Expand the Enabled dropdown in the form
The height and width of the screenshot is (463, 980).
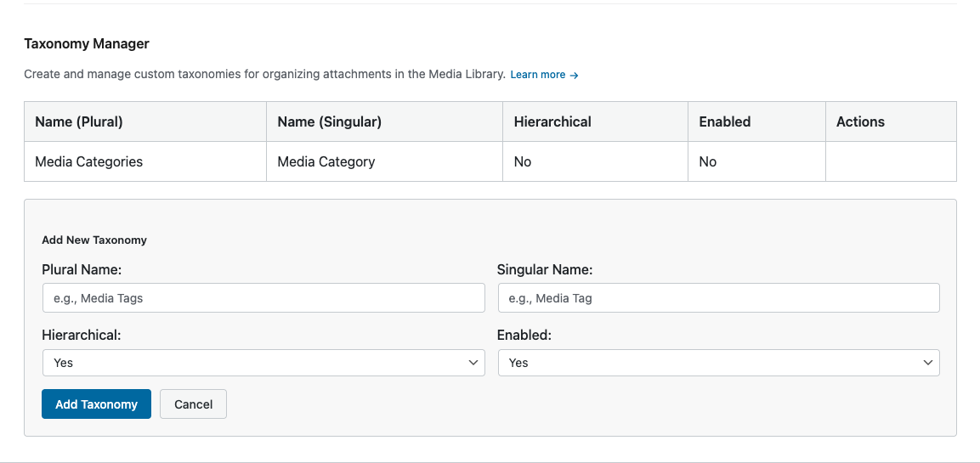(718, 363)
